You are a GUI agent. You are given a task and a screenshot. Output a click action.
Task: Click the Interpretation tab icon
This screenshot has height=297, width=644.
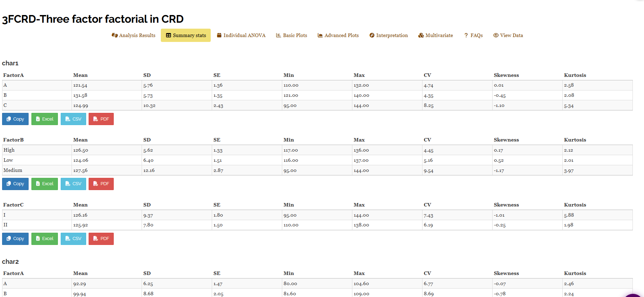[372, 35]
